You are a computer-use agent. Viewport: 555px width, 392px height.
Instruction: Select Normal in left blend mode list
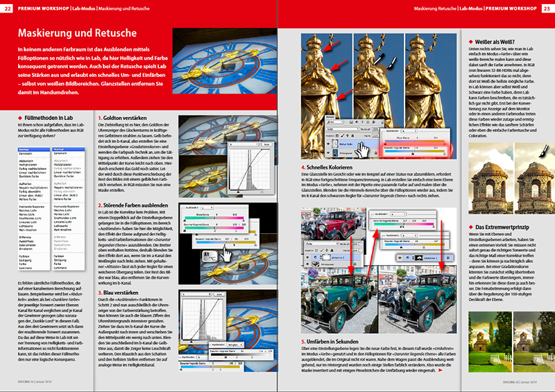click(33, 149)
